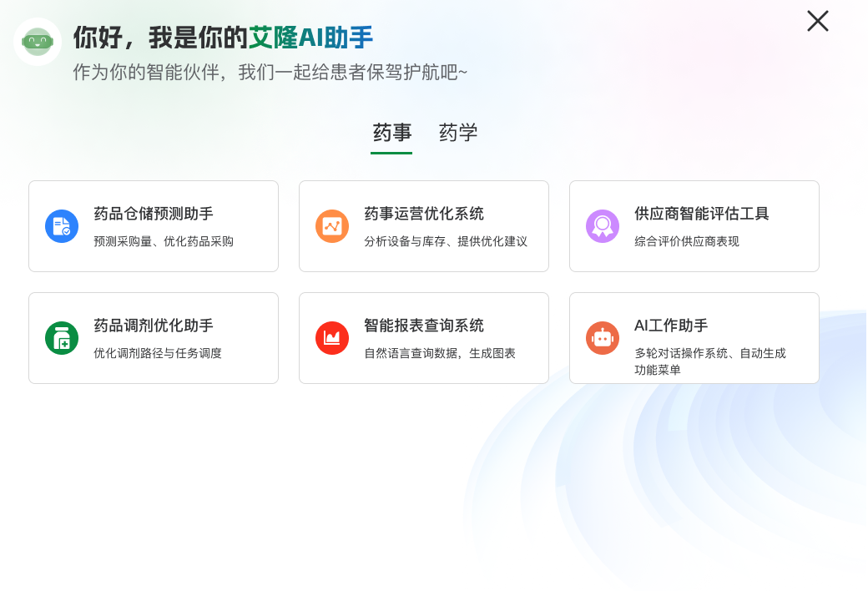The width and height of the screenshot is (868, 591).
Task: Click the 综合评价供应商表现 description text
Action: (687, 241)
